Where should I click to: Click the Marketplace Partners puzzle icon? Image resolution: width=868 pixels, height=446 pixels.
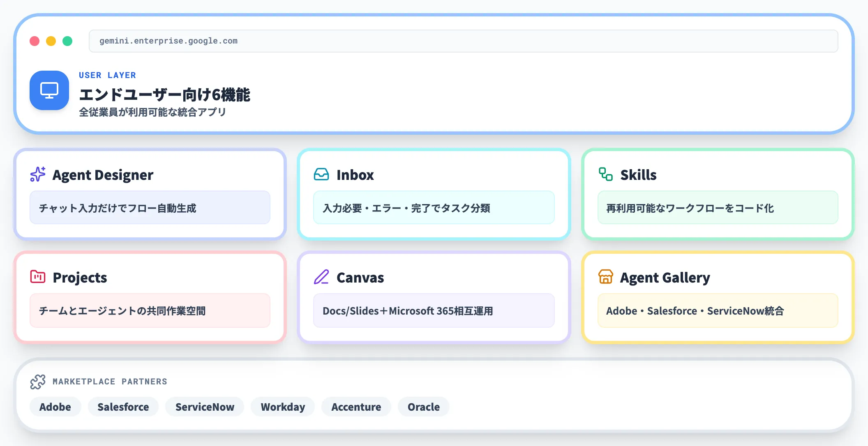point(38,381)
